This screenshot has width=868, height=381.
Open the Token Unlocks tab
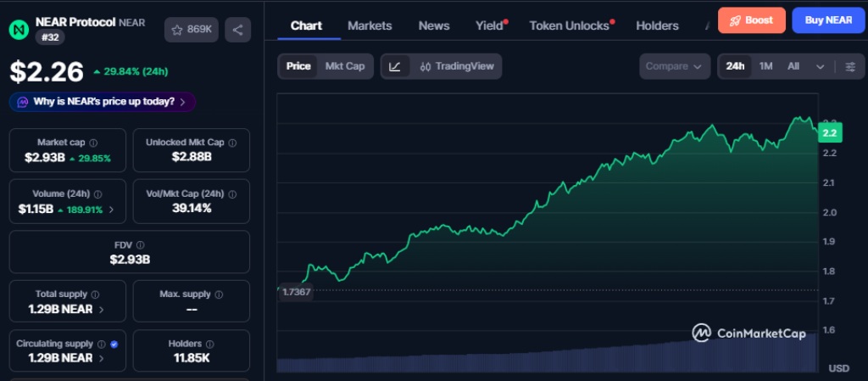pyautogui.click(x=569, y=25)
